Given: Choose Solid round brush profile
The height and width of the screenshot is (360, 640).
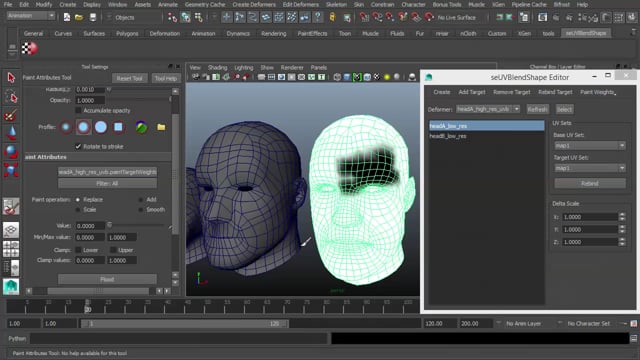Looking at the screenshot, I should [x=101, y=127].
